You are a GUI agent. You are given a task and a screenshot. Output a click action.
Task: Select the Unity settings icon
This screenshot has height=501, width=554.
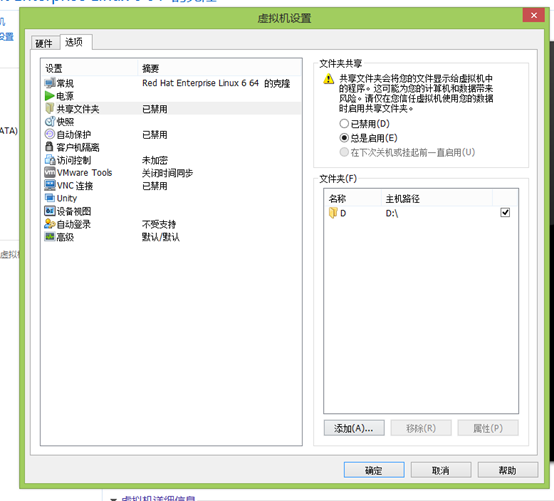point(50,198)
